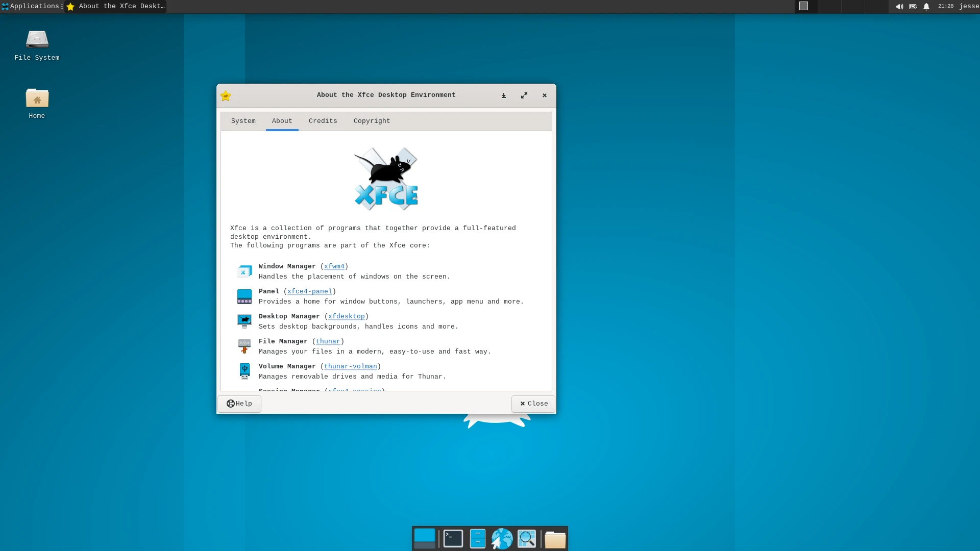Open a terminal from the dock
The width and height of the screenshot is (980, 551).
tap(453, 538)
